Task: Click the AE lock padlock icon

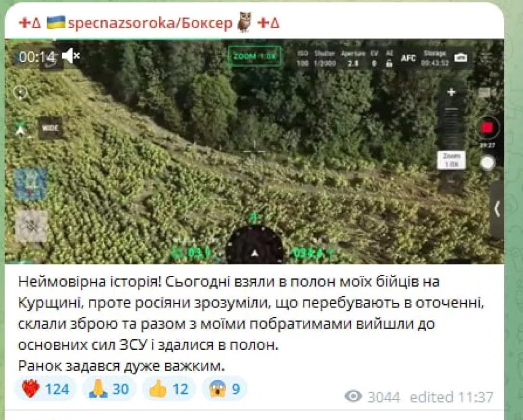Action: pos(388,62)
